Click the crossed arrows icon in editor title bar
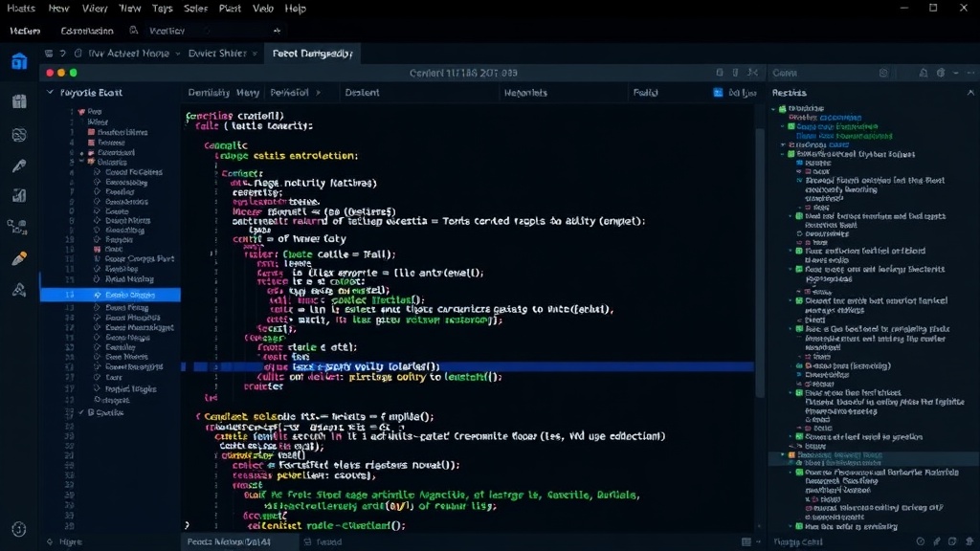 click(752, 73)
